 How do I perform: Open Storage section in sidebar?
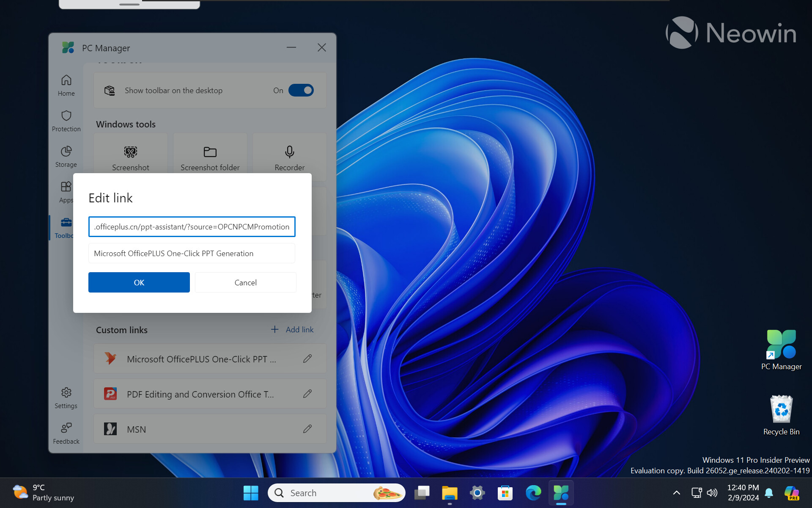tap(66, 156)
